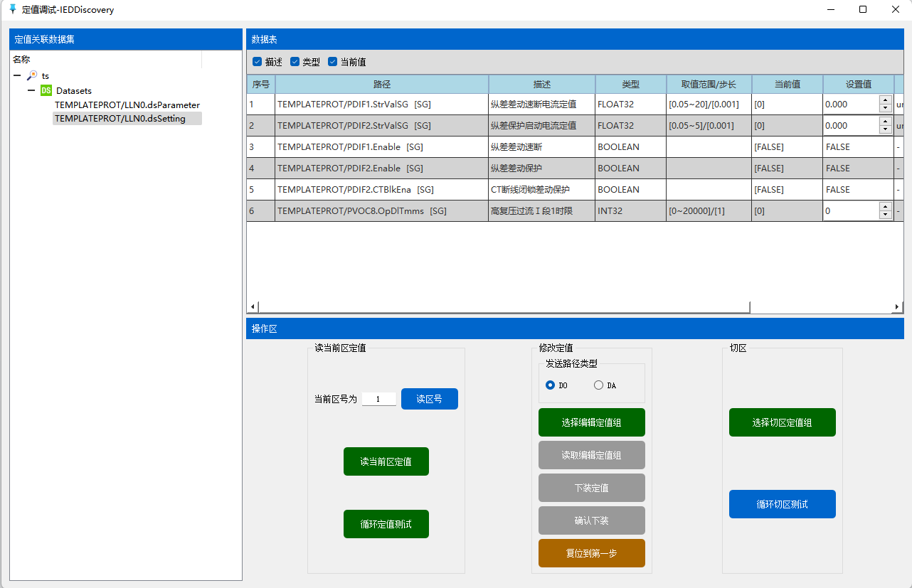Disable the 当前值 checkbox
The image size is (912, 588).
[332, 62]
